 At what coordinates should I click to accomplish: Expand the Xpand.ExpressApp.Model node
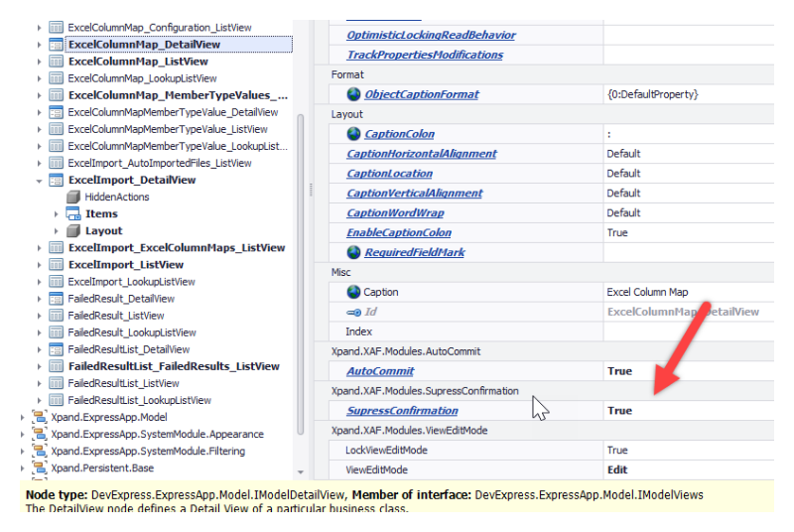pyautogui.click(x=22, y=418)
